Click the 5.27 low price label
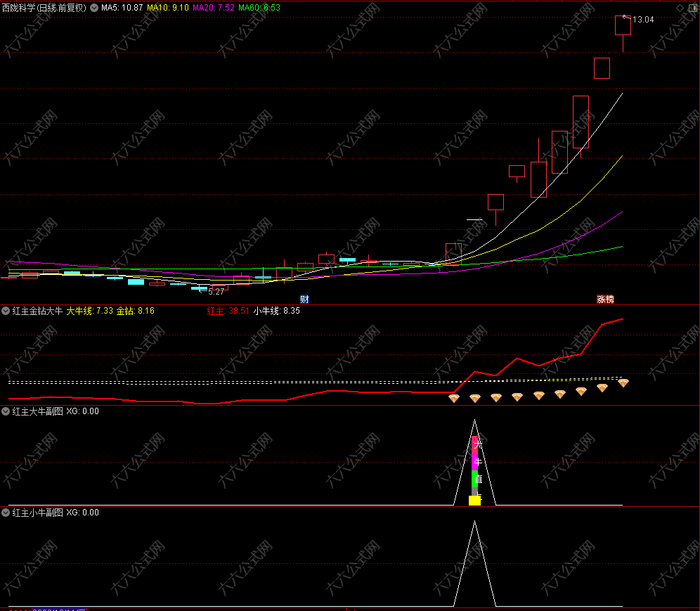 tap(216, 291)
